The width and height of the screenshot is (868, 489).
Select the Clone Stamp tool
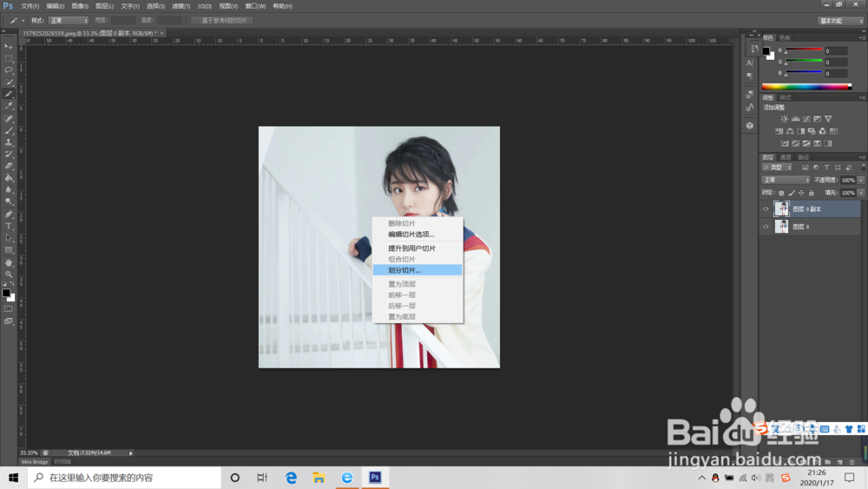(9, 142)
